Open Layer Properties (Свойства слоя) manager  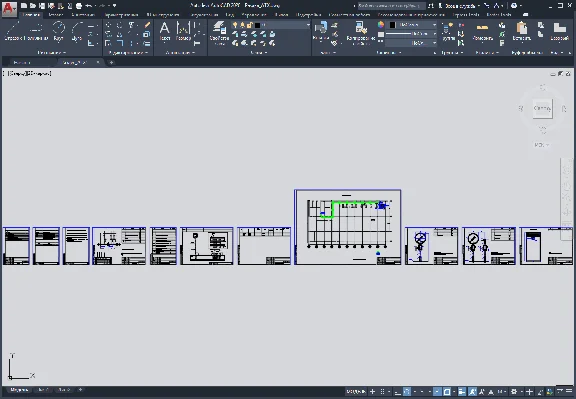[x=219, y=32]
